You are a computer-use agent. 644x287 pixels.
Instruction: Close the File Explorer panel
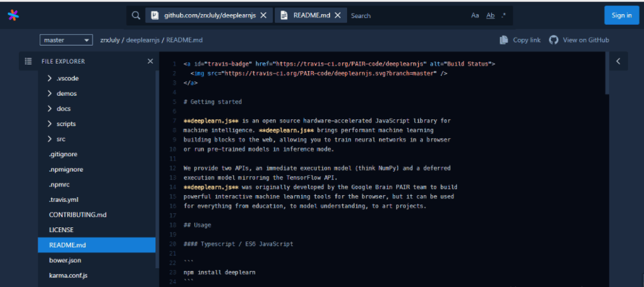pos(150,61)
